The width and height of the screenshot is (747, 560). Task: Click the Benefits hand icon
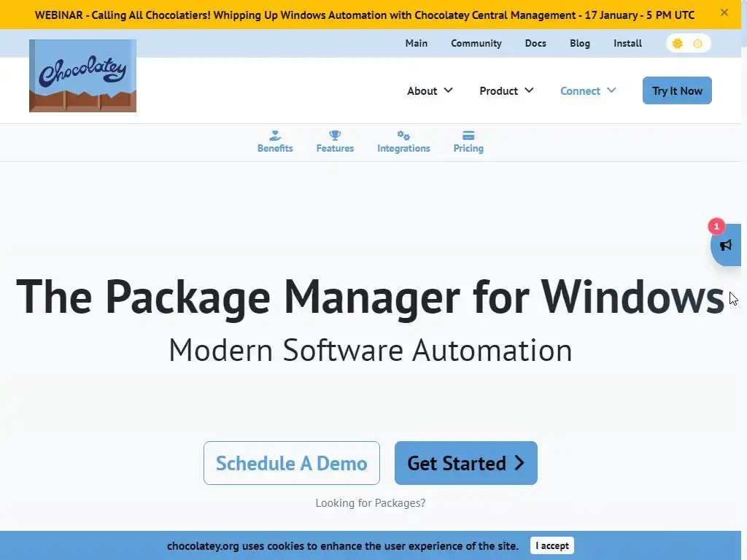click(x=275, y=136)
